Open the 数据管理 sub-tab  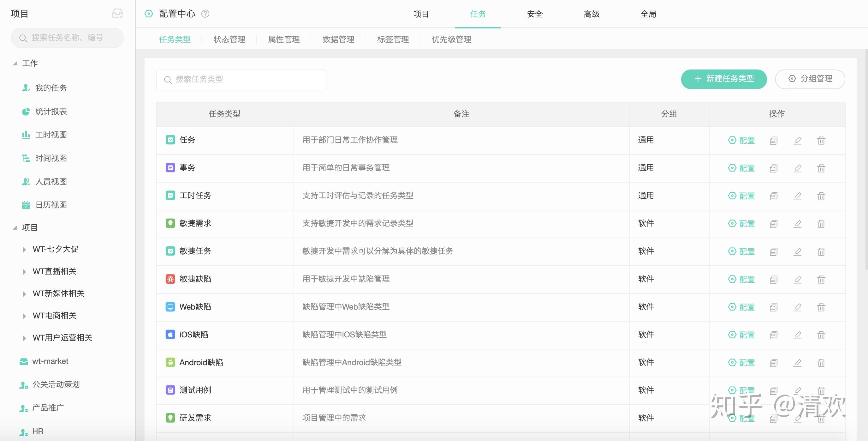(x=338, y=39)
